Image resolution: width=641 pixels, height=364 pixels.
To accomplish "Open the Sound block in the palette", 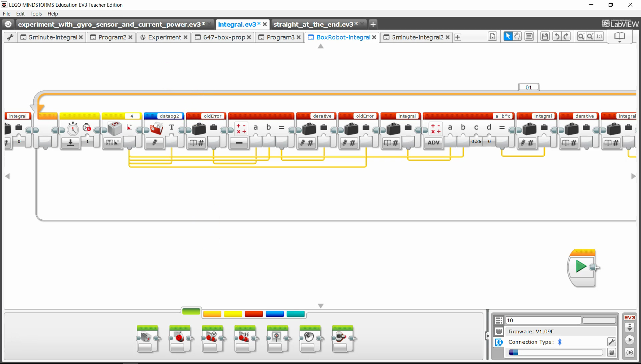I will coord(310,339).
